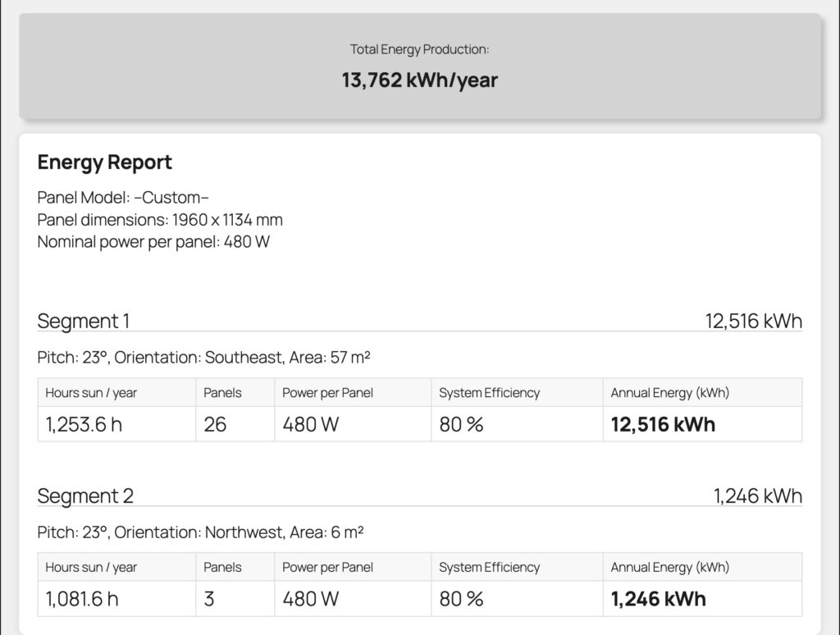Select the Segment 2 heading
This screenshot has height=635, width=840.
[x=85, y=496]
